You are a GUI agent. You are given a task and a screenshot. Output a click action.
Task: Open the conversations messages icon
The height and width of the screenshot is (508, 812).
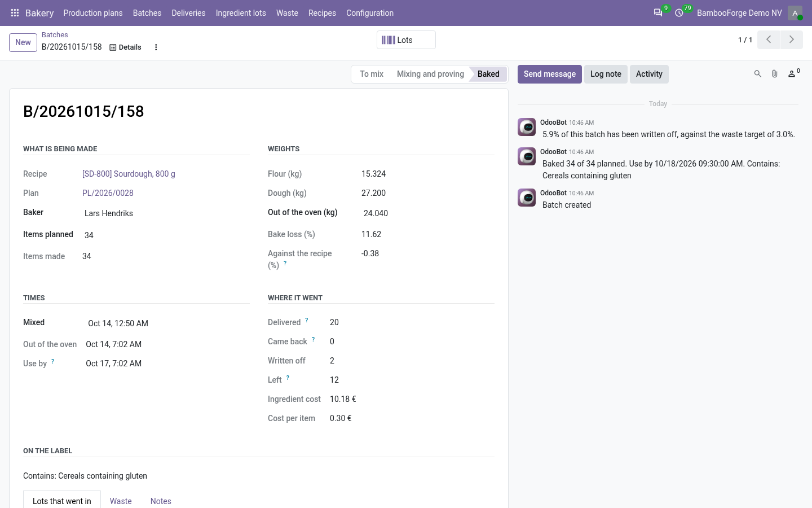click(x=658, y=13)
